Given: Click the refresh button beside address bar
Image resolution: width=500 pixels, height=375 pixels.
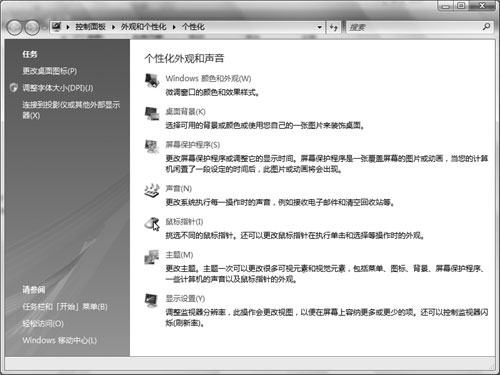Looking at the screenshot, I should pyautogui.click(x=334, y=27).
